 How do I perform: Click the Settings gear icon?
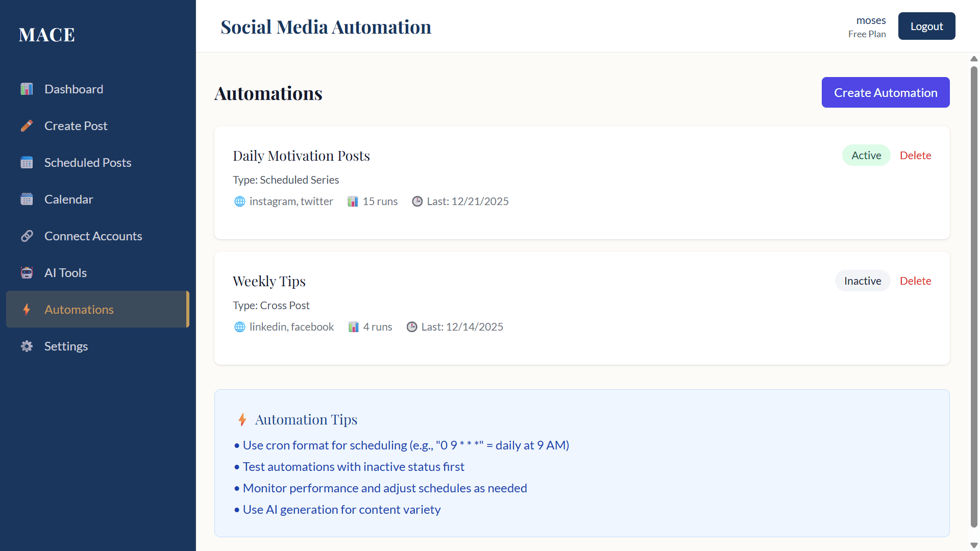(27, 346)
